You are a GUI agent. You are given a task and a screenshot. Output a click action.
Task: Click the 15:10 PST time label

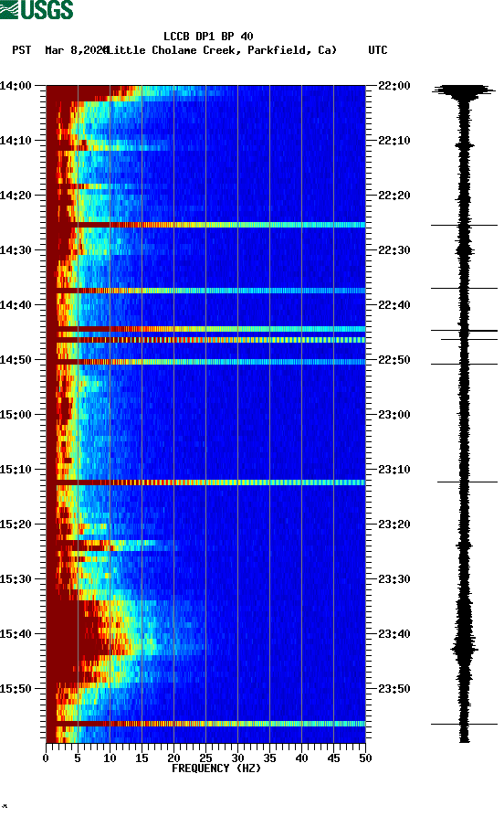click(x=16, y=470)
